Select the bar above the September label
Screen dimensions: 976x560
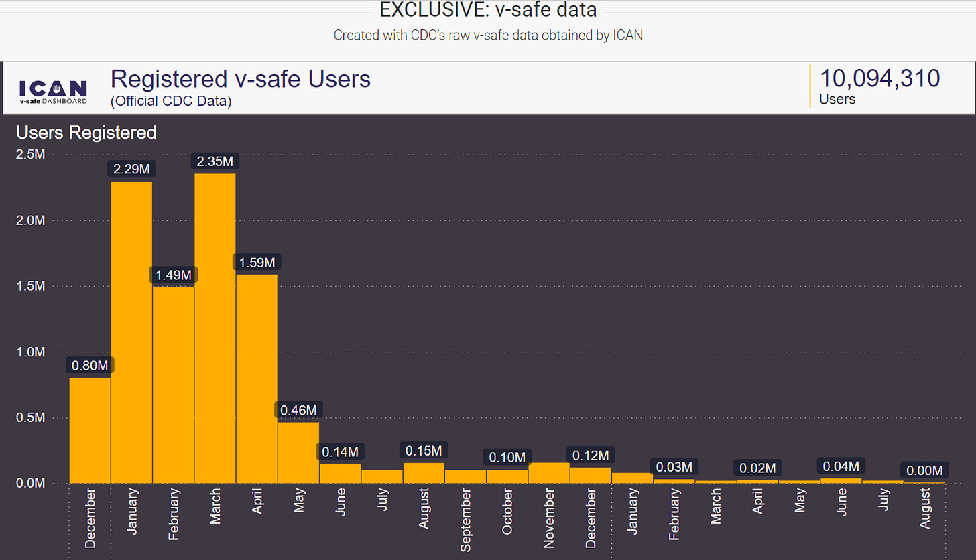pos(465,476)
